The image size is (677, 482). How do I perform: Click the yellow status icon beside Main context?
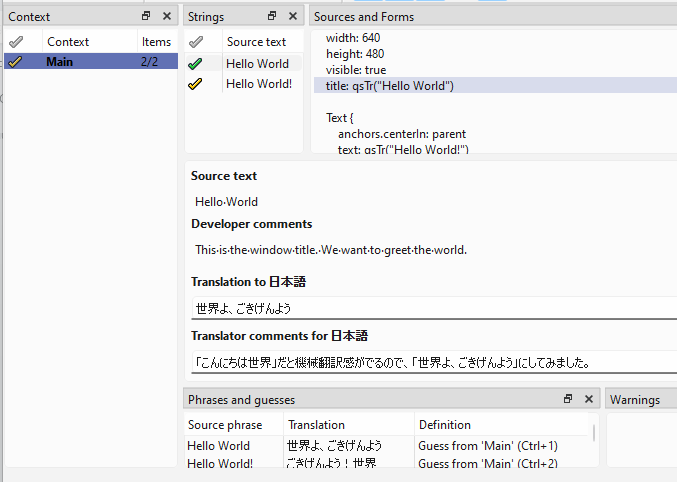coord(15,62)
